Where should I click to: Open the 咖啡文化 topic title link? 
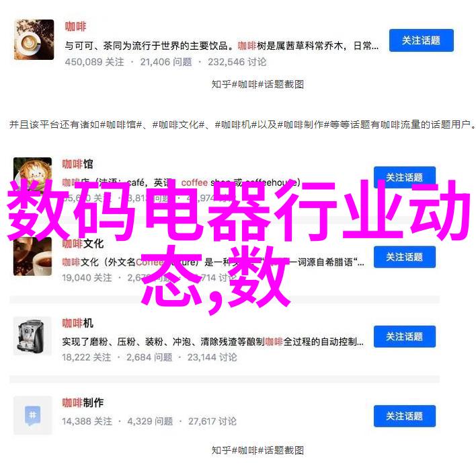point(83,244)
